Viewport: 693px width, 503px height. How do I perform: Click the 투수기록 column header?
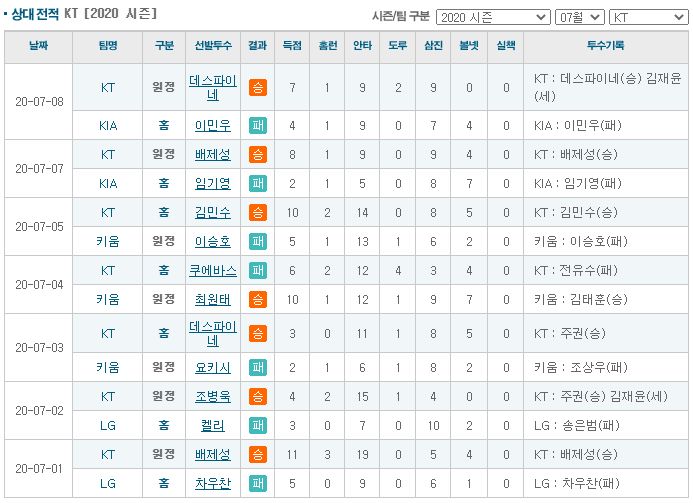pyautogui.click(x=605, y=45)
